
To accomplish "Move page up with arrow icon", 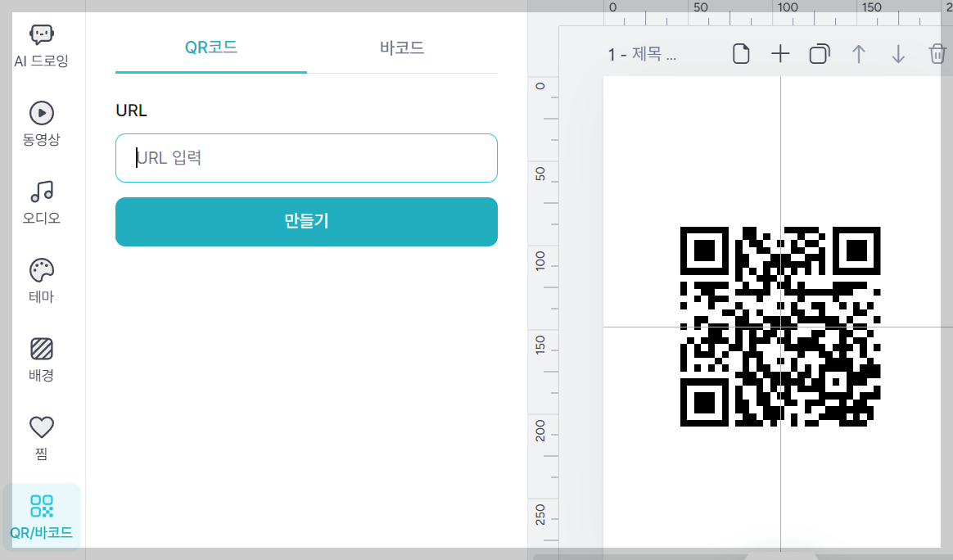I will coord(858,54).
